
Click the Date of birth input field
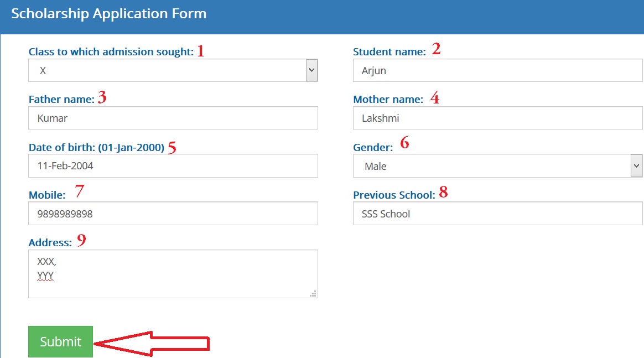point(173,165)
